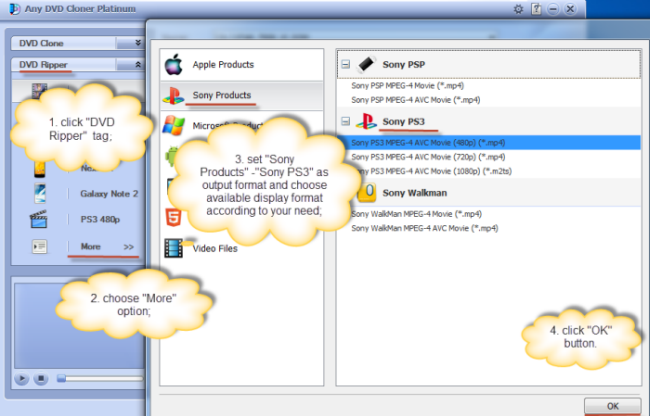The width and height of the screenshot is (650, 416).
Task: Click the PSP device icon
Action: (366, 64)
